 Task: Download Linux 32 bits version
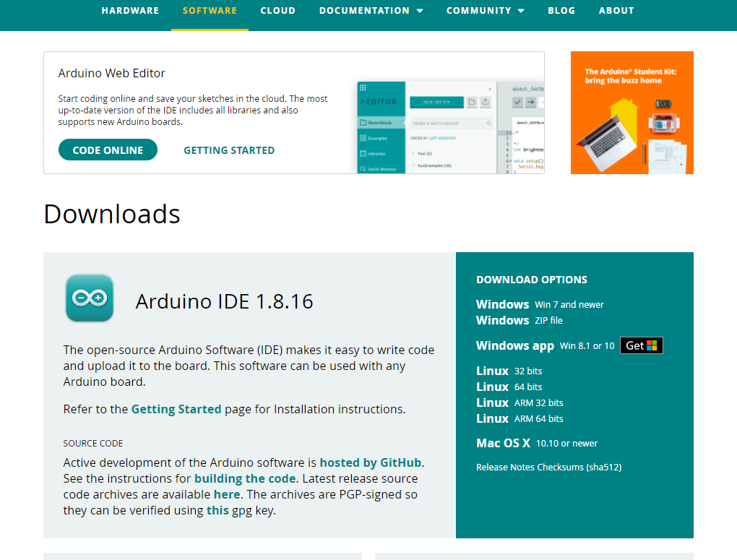click(x=509, y=371)
